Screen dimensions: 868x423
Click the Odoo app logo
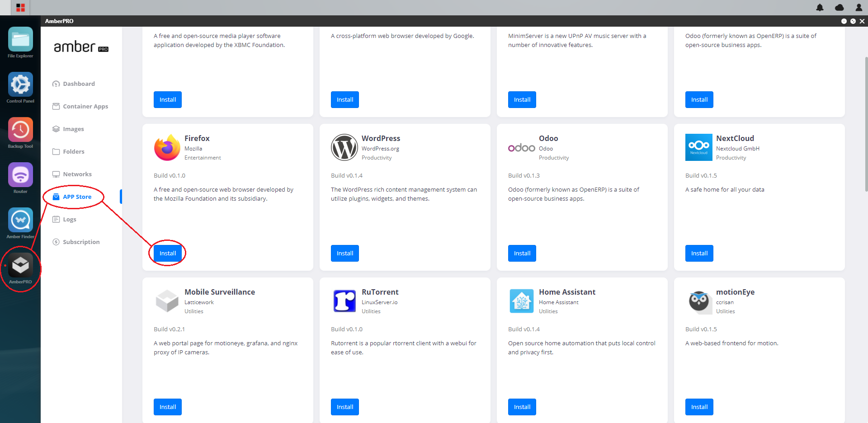[522, 148]
